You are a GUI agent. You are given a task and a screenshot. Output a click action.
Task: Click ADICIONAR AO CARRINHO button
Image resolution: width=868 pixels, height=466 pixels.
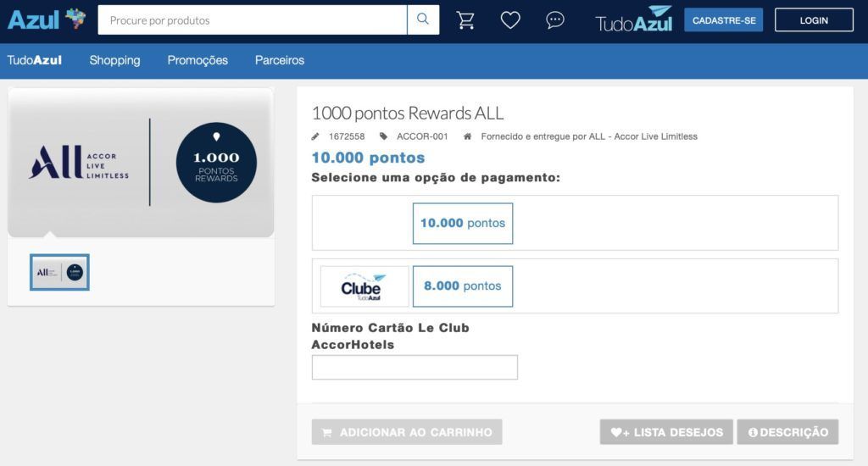point(407,432)
